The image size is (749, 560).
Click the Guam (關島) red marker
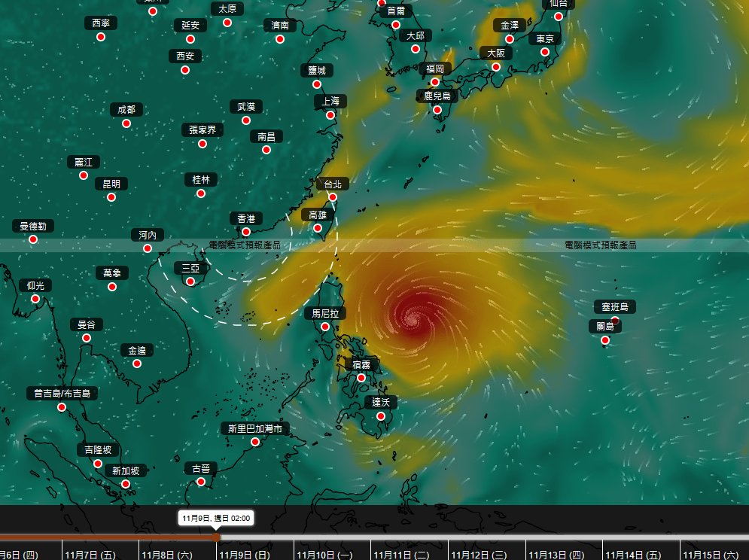point(605,340)
